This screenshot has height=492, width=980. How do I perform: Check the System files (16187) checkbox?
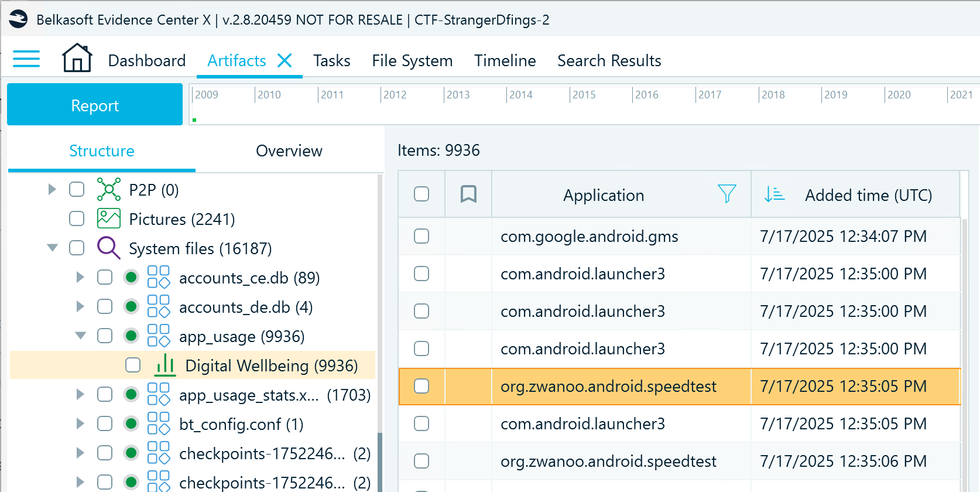(x=77, y=248)
